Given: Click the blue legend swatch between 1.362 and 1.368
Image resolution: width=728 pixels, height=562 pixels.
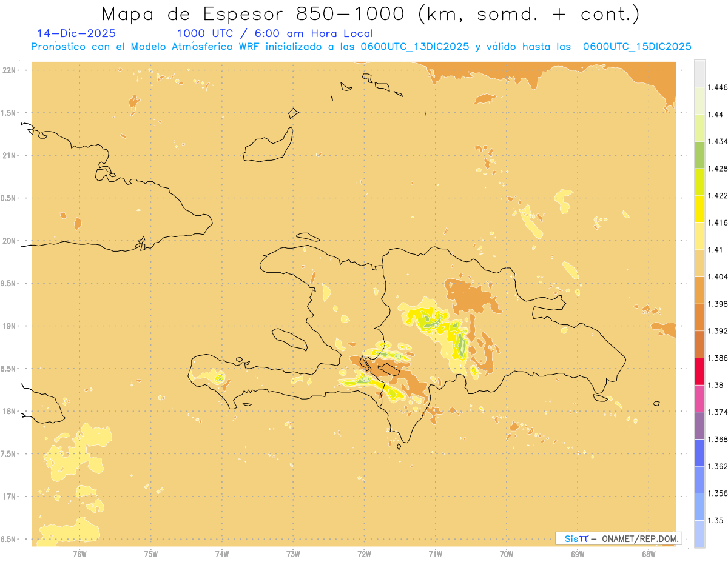Looking at the screenshot, I should [699, 452].
